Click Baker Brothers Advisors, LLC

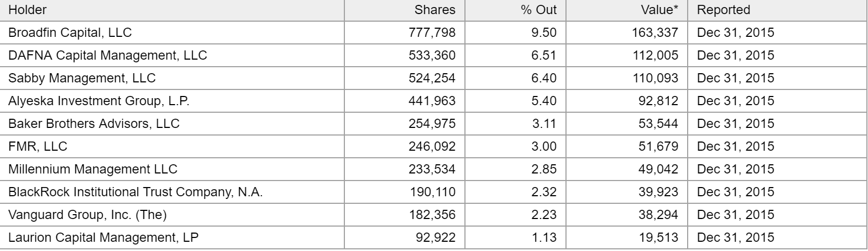coord(94,124)
